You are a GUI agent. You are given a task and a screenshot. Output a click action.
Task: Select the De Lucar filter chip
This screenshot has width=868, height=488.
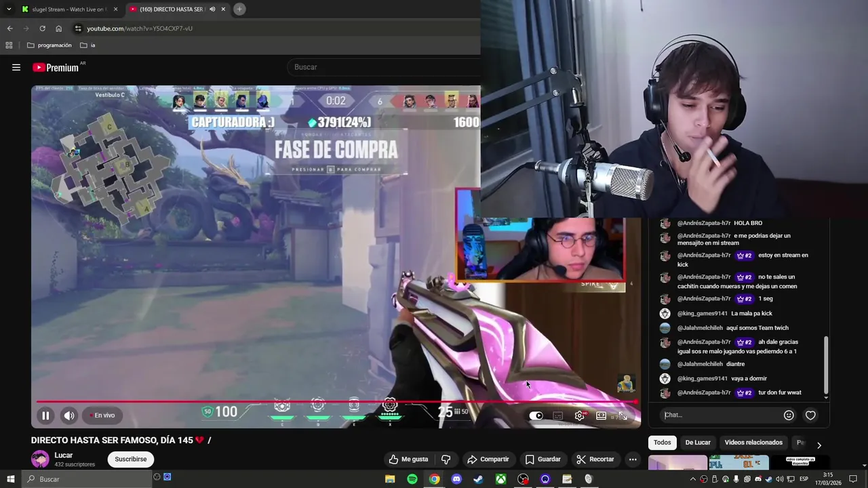pyautogui.click(x=698, y=443)
